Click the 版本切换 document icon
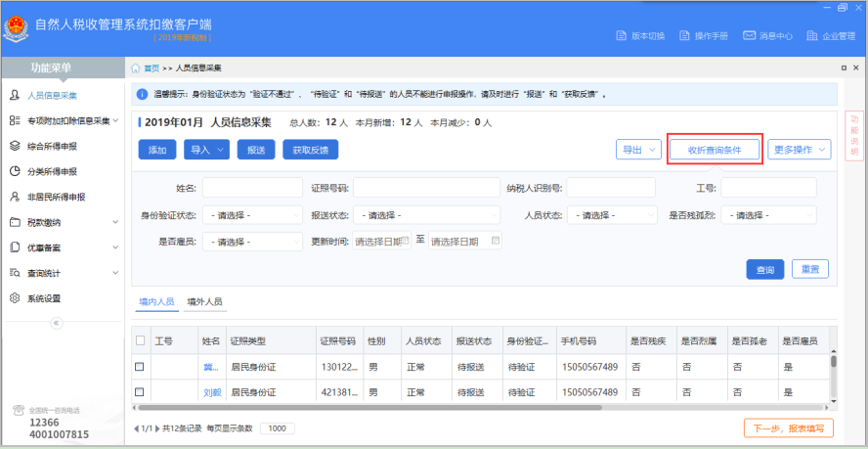Screen dimensions: 868x449 [x=621, y=36]
